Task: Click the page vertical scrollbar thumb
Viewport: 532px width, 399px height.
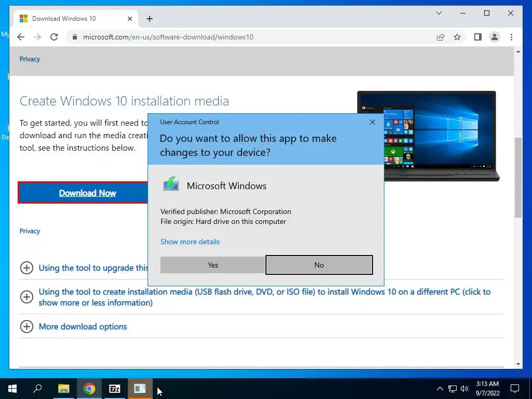Action: point(518,178)
